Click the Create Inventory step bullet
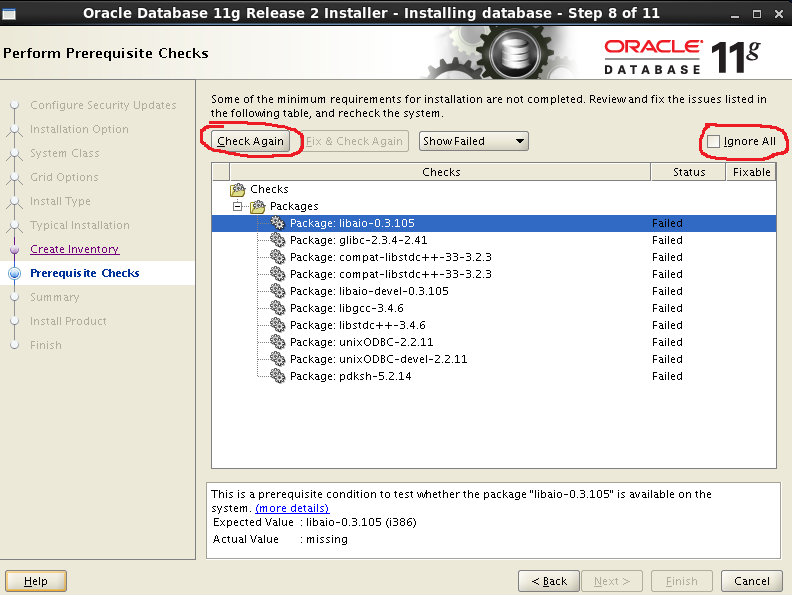792x595 pixels. 15,250
